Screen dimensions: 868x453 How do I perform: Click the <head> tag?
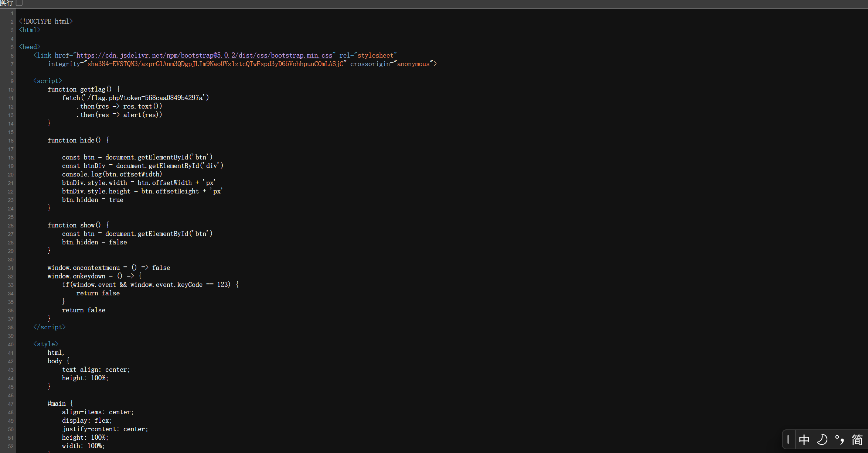[30, 47]
